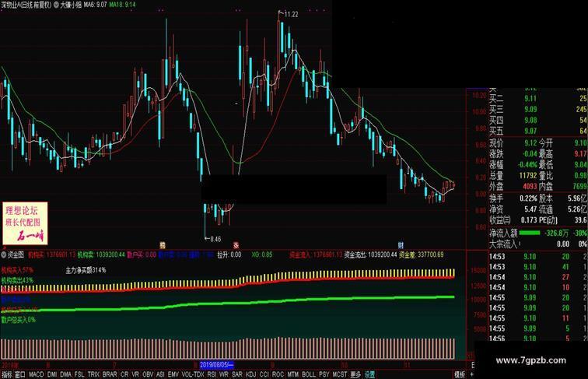Switch to the OBV indicator
588x379 pixels.
148,374
